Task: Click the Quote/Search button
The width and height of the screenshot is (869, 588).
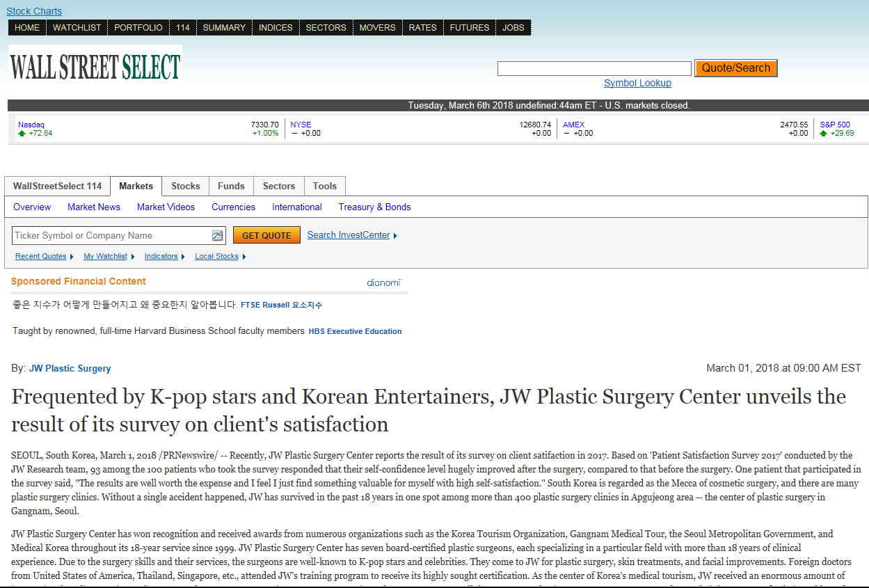Action: [736, 68]
